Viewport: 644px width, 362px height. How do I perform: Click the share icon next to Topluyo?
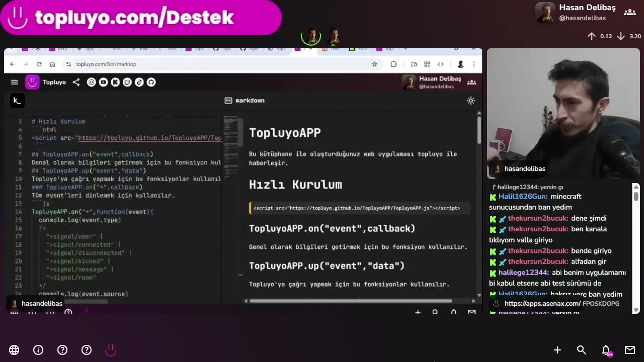[x=76, y=82]
